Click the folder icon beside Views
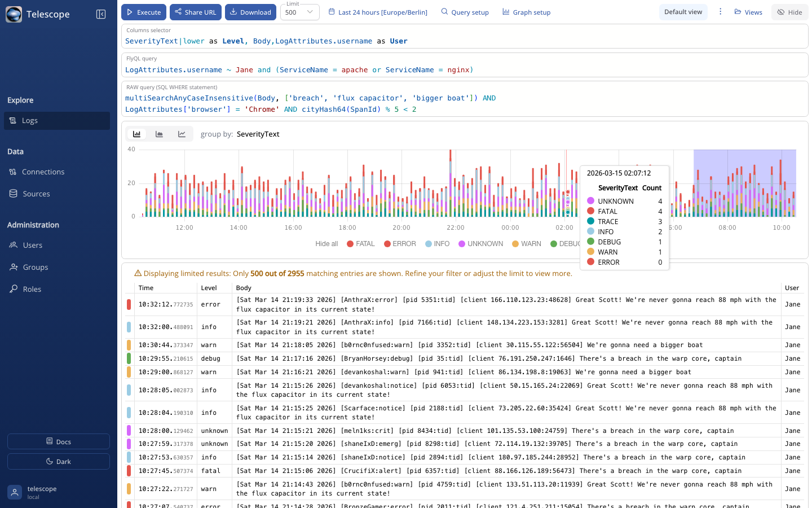Screen dimensions: 812x508 tap(738, 12)
